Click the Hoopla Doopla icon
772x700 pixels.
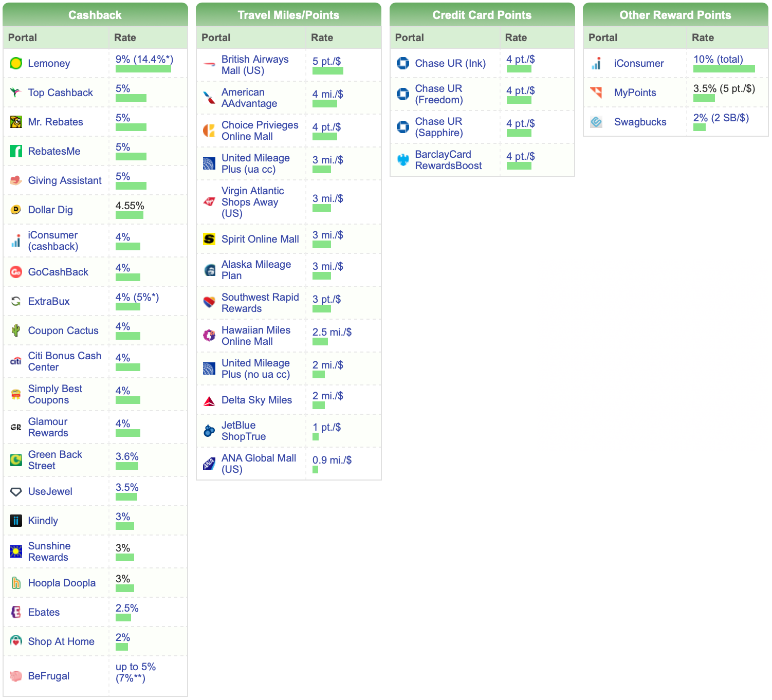pos(16,583)
